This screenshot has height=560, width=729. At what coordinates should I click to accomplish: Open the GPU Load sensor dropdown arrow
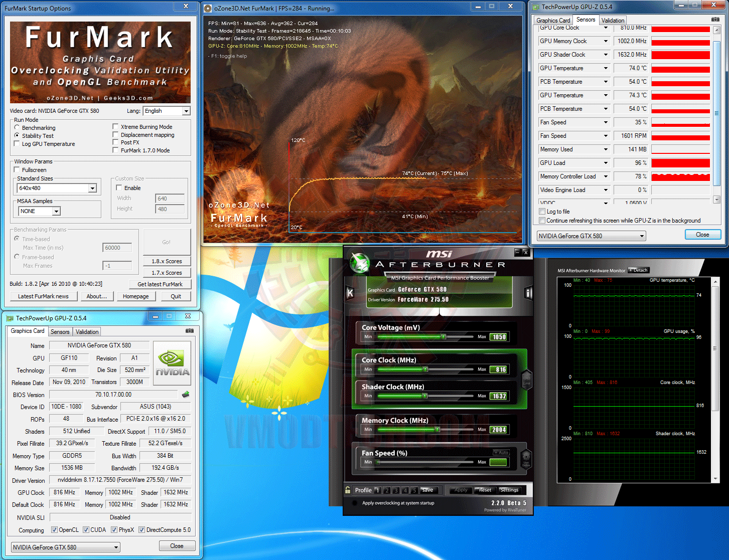click(606, 163)
